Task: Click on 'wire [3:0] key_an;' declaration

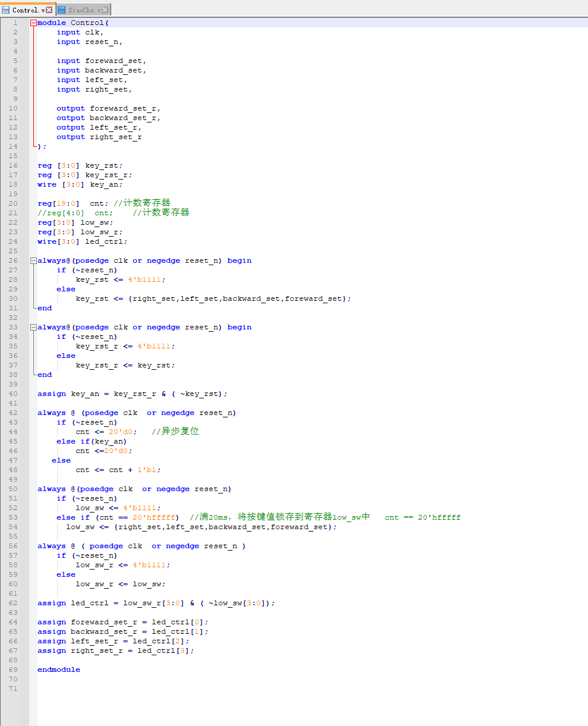Action: coord(80,184)
